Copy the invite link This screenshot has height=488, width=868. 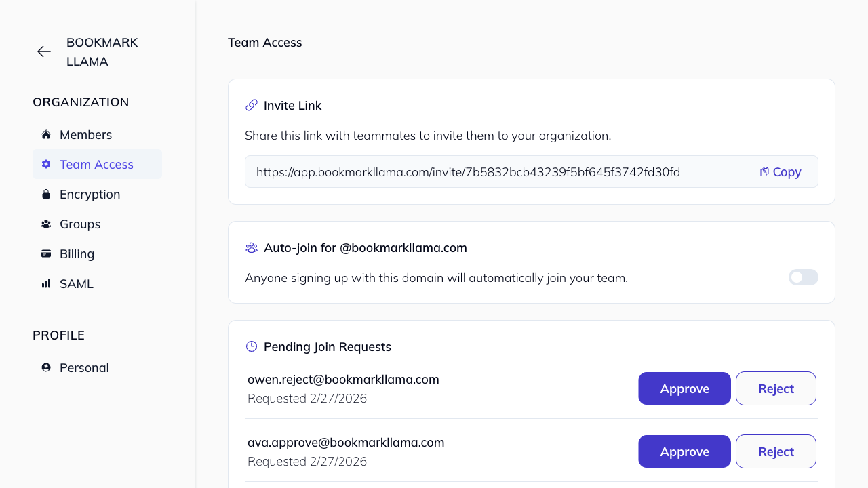point(781,172)
